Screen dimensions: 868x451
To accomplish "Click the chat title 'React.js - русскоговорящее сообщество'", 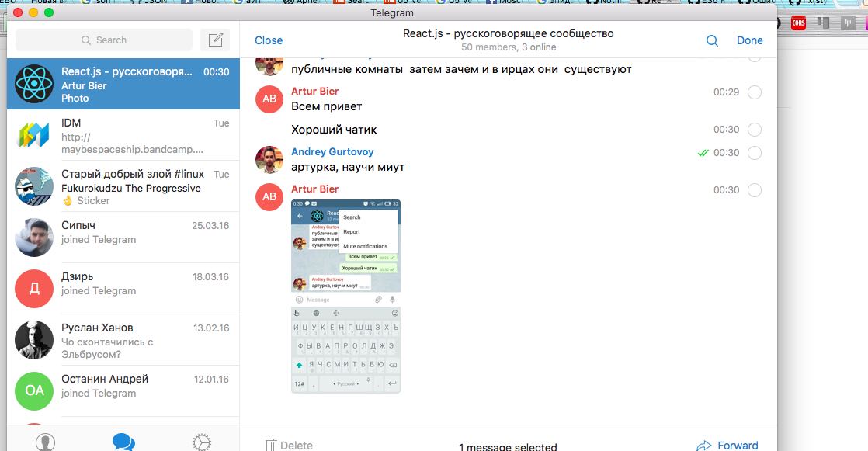I will pyautogui.click(x=509, y=33).
